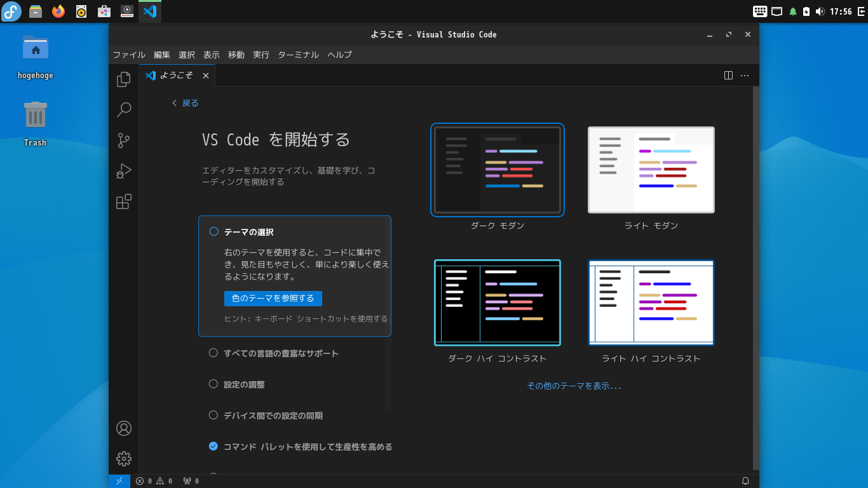Open the 編集 menu
The height and width of the screenshot is (488, 868).
[x=162, y=55]
